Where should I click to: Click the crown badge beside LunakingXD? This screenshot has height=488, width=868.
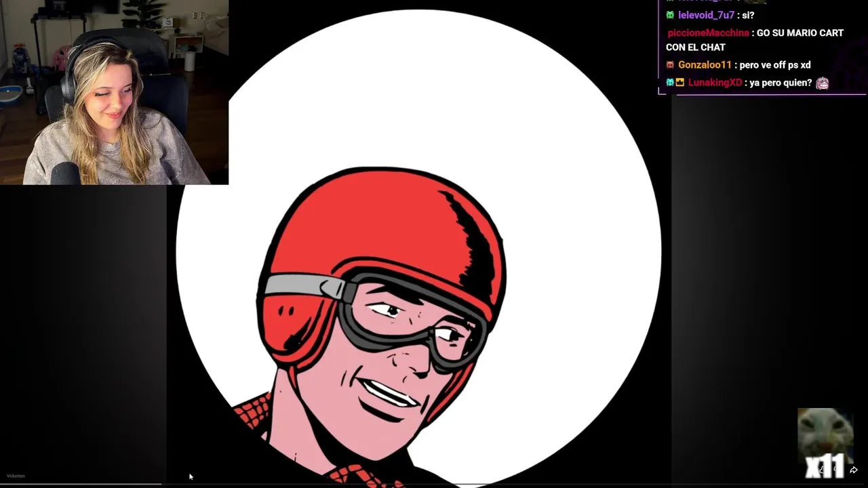(x=679, y=83)
